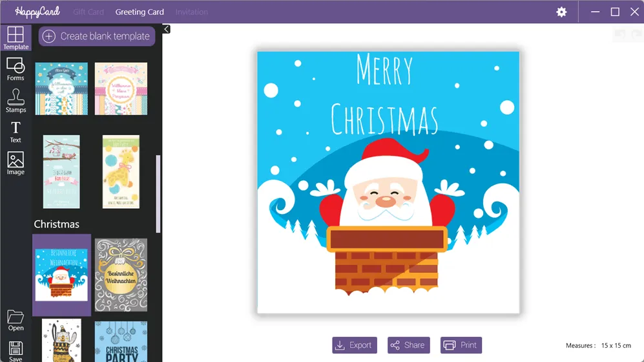Select the Stamps tool
The height and width of the screenshot is (362, 644).
point(16,101)
